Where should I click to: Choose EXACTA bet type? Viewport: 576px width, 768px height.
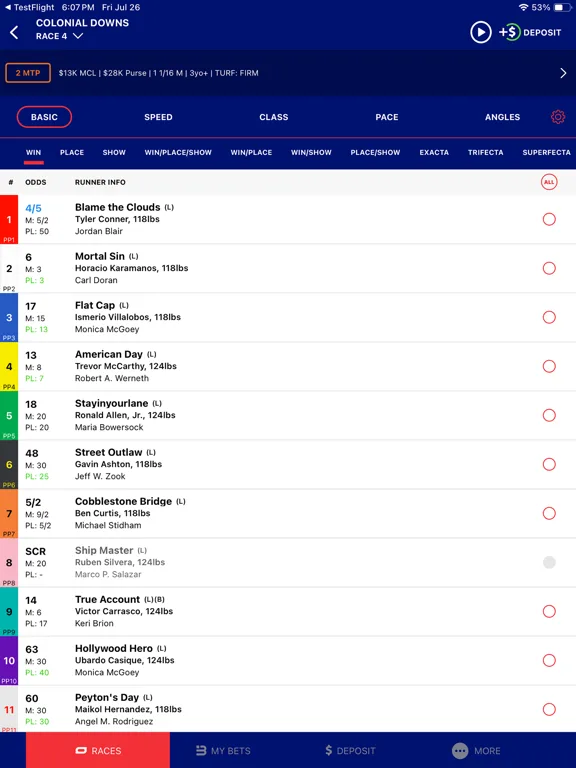pos(434,152)
